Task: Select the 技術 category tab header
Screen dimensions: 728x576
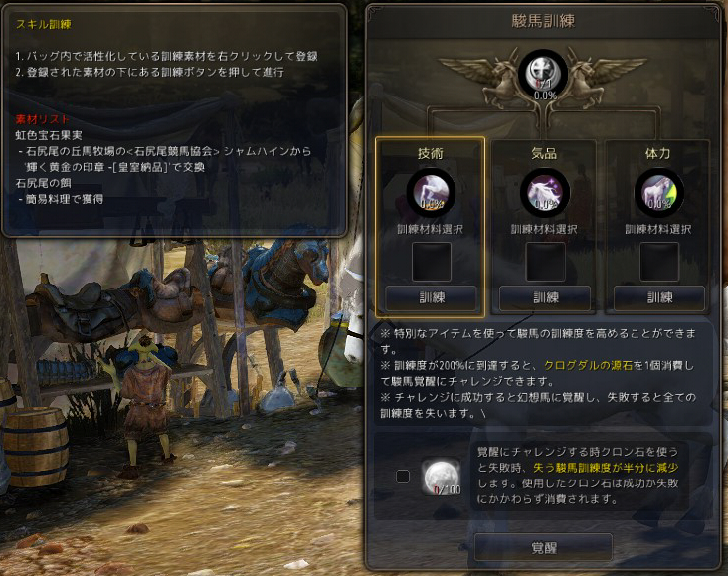Action: click(x=431, y=153)
